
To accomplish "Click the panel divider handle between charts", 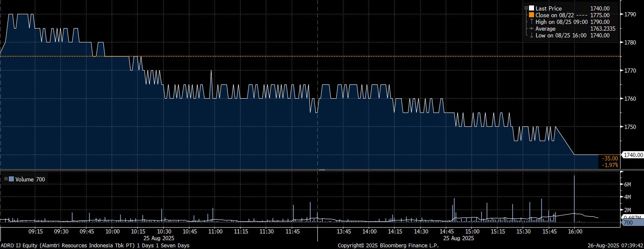I will click(x=322, y=170).
